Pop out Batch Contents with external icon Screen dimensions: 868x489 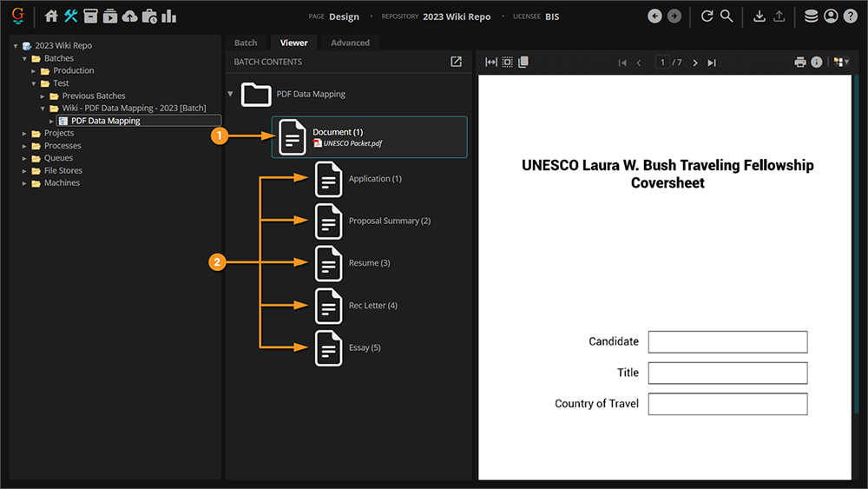click(x=457, y=62)
